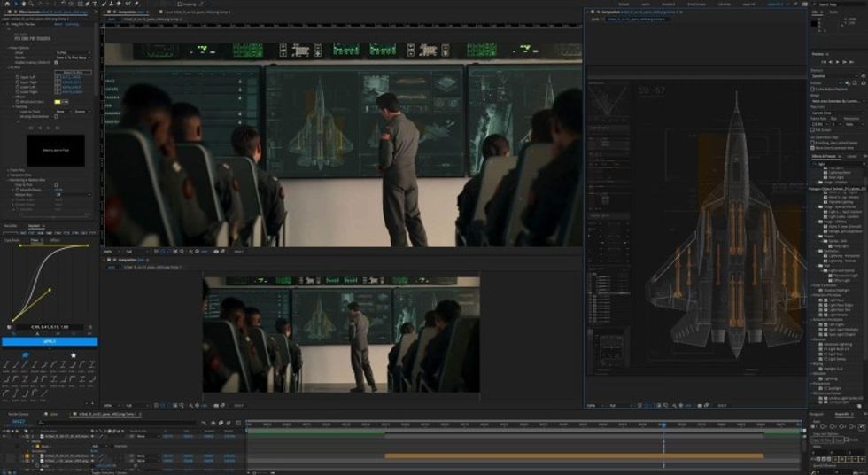
Task: Enable the Snapping checkbox in the toolbar
Action: click(179, 4)
